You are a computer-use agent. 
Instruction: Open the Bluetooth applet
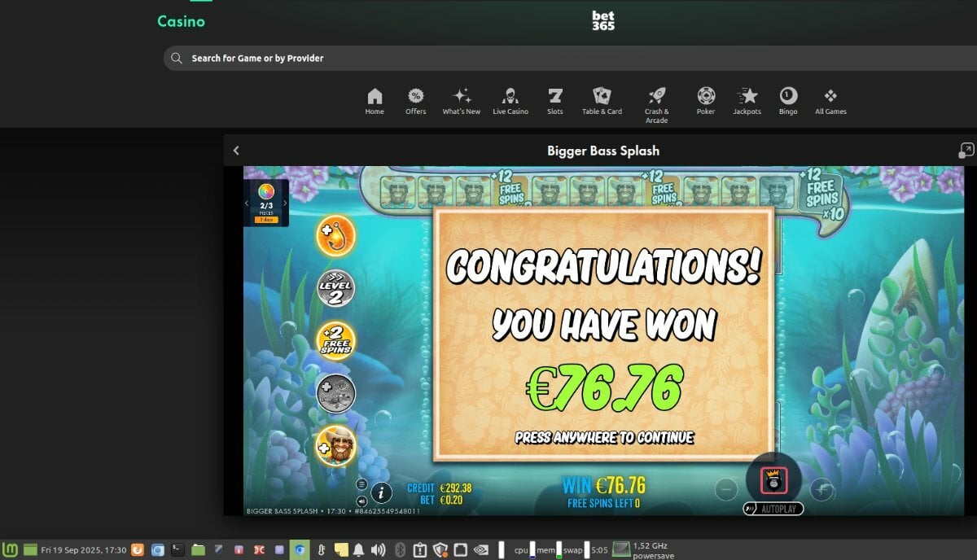tap(400, 550)
